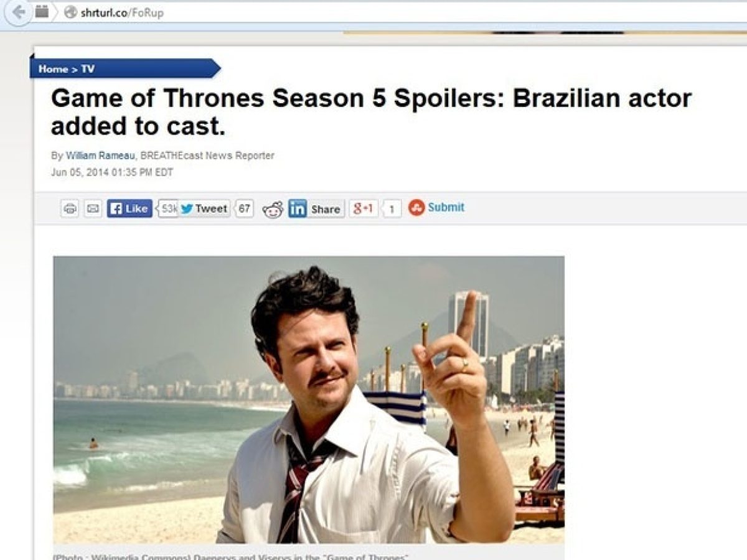This screenshot has width=747, height=560.
Task: Click the browser back arrow button
Action: pos(19,12)
